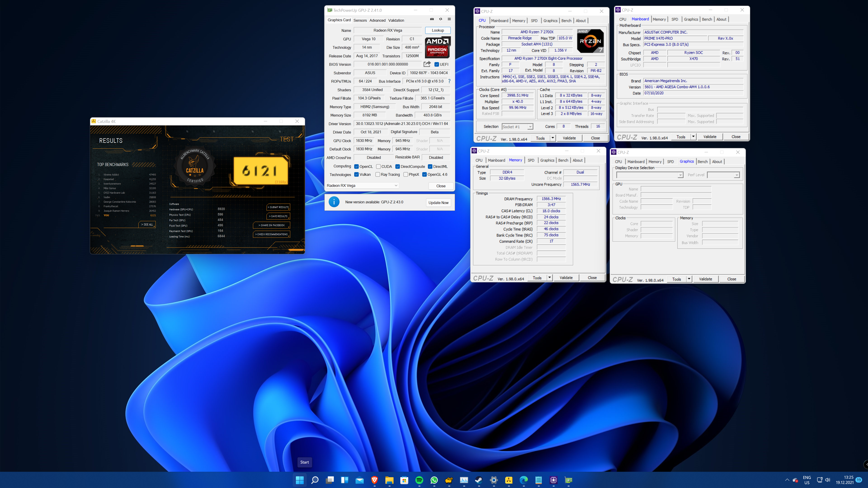Open Tools dropdown arrow in Memory window
The image size is (868, 488).
[550, 278]
